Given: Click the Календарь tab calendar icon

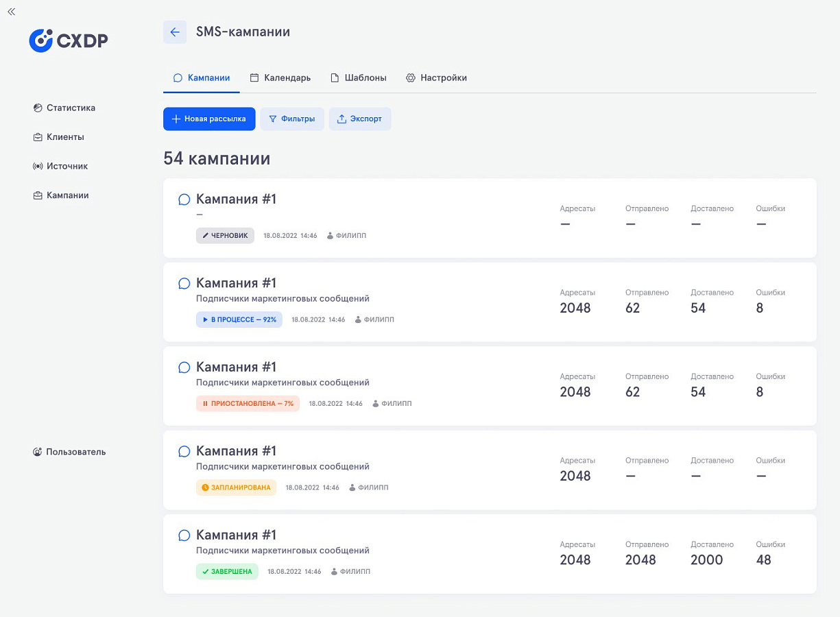Looking at the screenshot, I should click(x=254, y=77).
